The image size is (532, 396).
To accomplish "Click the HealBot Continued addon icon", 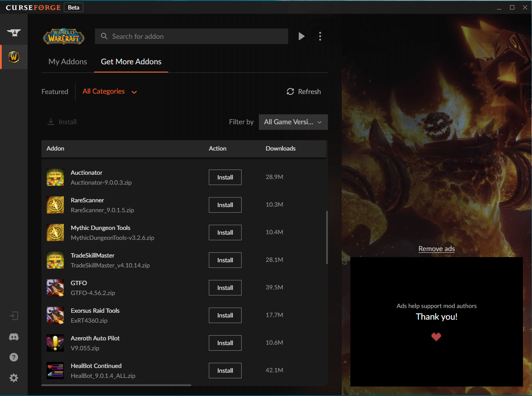I will (55, 371).
